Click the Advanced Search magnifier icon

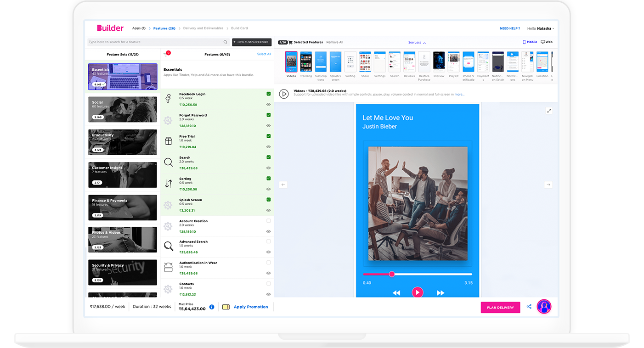(x=168, y=246)
